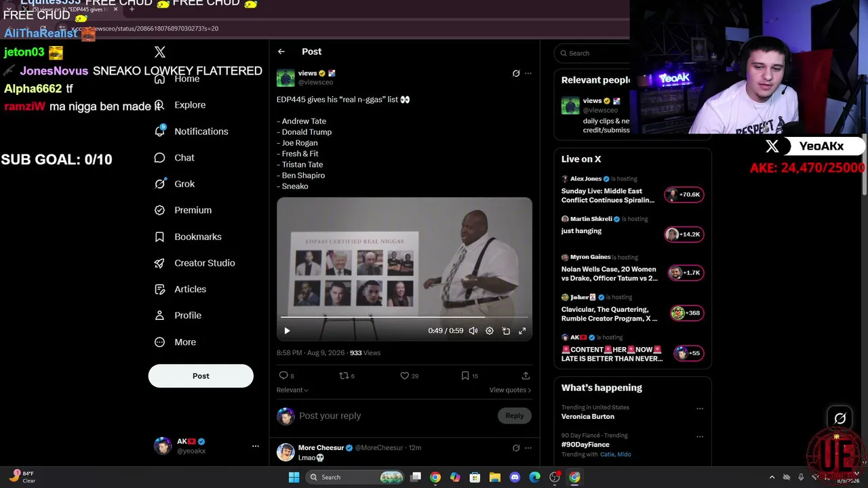This screenshot has height=488, width=868.
Task: Open the Creator Studio rocket icon
Action: click(160, 263)
